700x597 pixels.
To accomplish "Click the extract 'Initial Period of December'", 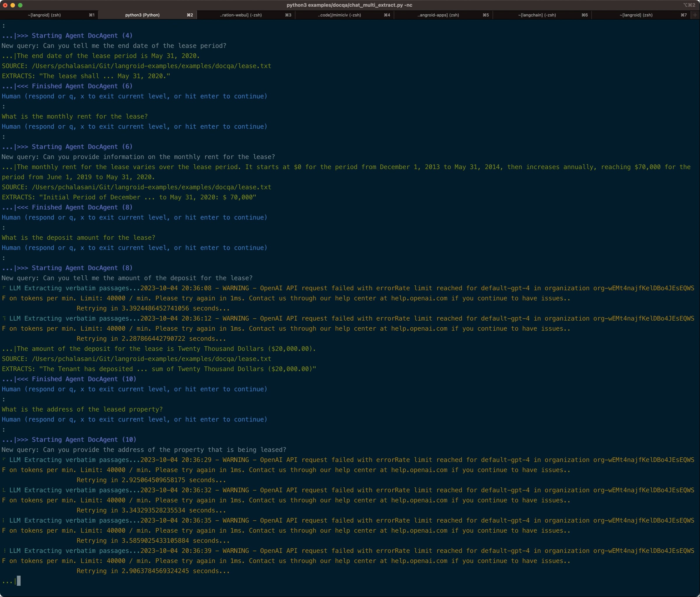I will [129, 197].
